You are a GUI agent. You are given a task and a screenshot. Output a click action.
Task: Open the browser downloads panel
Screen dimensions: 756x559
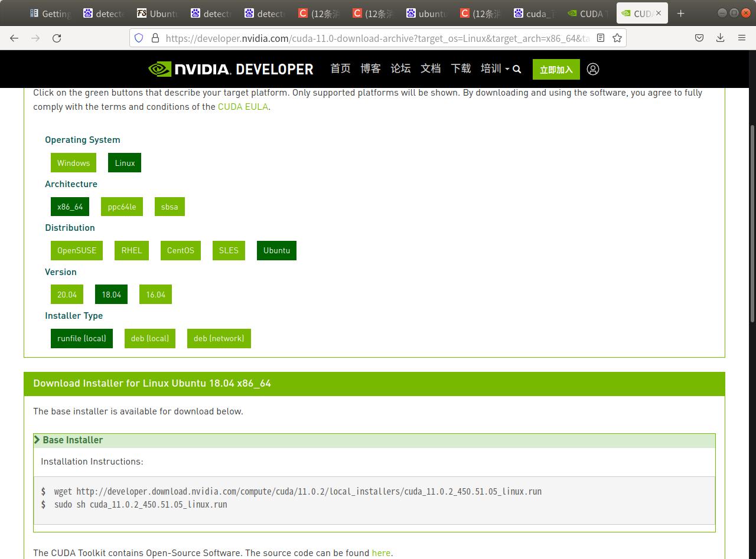(x=721, y=38)
